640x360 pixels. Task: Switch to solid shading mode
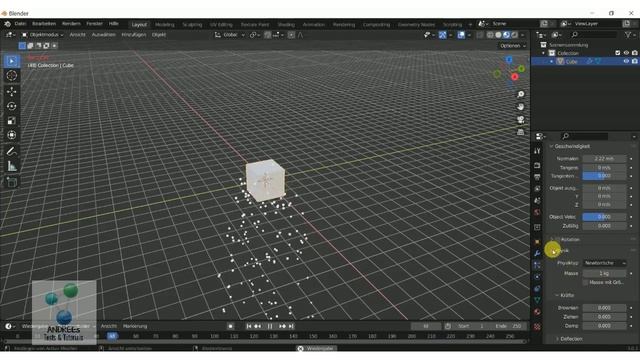(498, 35)
